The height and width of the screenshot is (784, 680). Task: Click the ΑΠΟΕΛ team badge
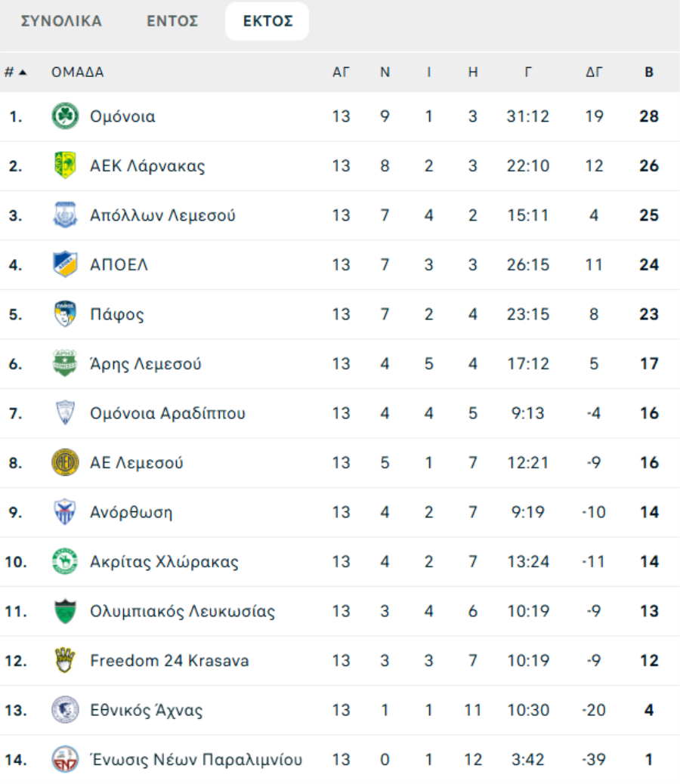click(65, 264)
